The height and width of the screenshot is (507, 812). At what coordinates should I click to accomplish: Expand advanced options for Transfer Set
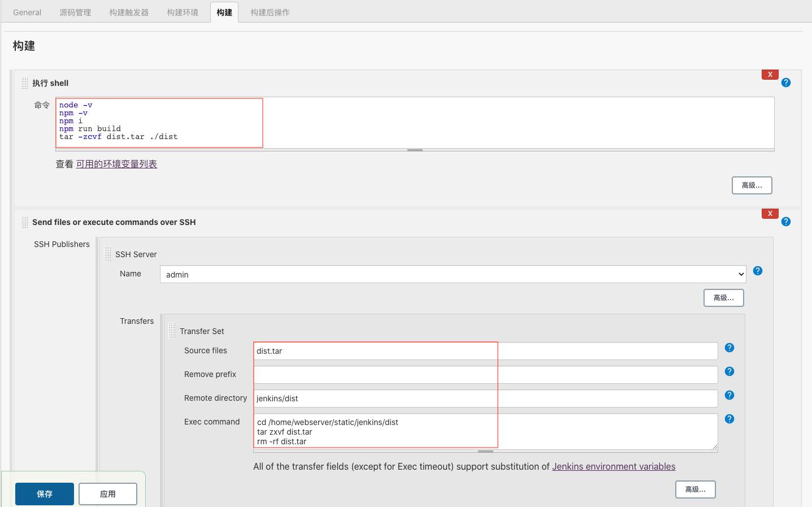[x=695, y=489]
